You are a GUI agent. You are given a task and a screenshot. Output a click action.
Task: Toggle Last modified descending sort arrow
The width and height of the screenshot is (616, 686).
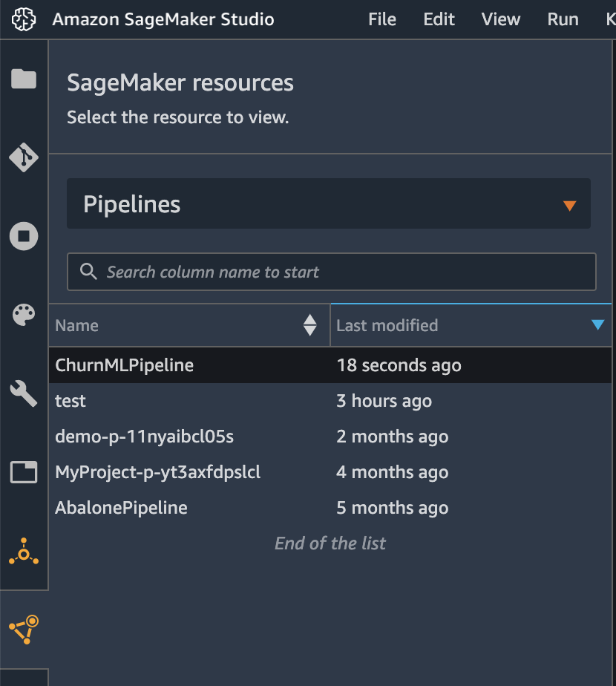pyautogui.click(x=597, y=324)
